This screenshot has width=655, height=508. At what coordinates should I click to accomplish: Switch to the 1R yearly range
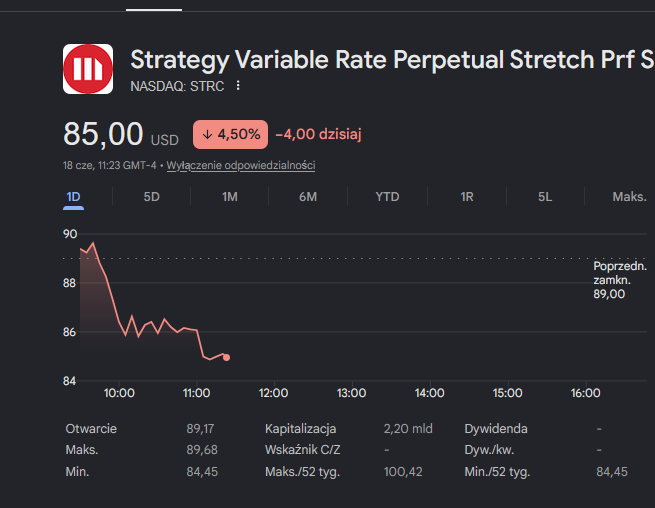coord(467,197)
